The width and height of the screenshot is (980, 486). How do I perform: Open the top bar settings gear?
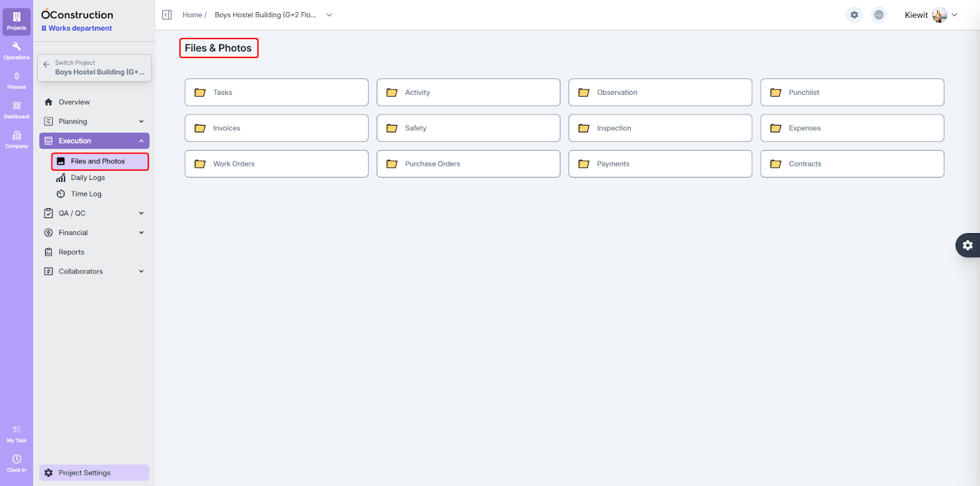854,15
